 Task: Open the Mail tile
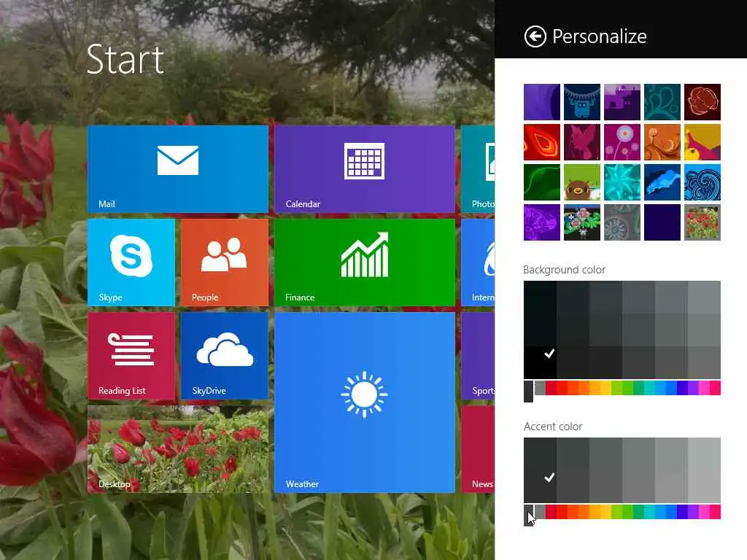[x=178, y=169]
